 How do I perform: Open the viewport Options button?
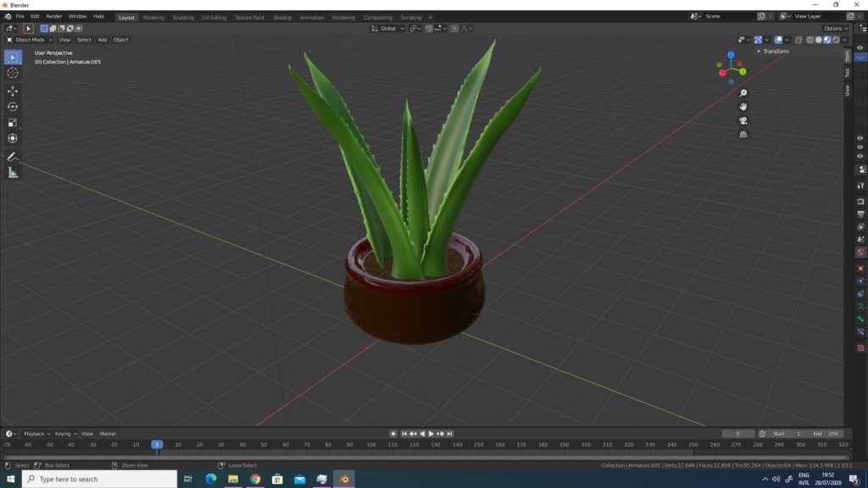tap(835, 28)
